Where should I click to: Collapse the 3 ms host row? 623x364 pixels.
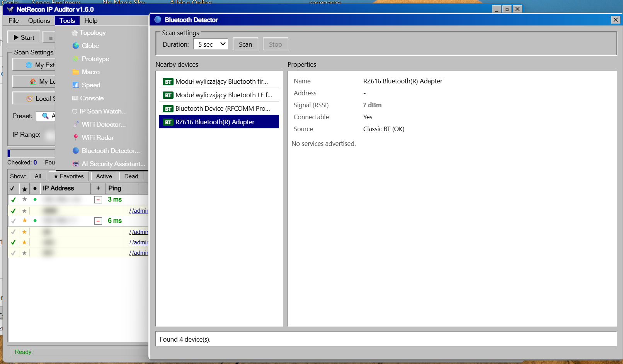point(98,200)
